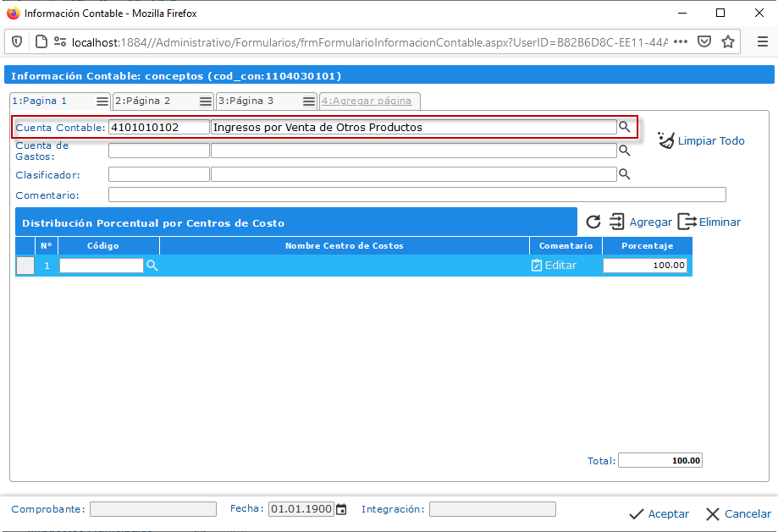
Task: Focus the Clasificador code field
Action: click(x=159, y=174)
